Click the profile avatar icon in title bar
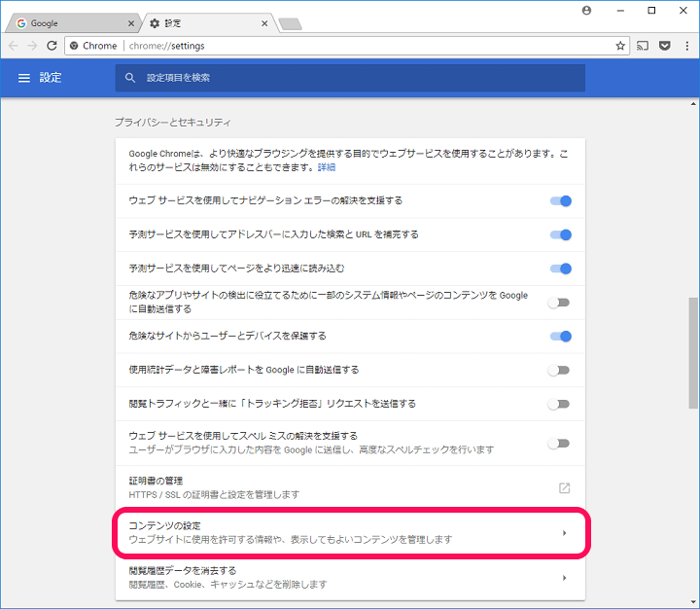Screen dimensions: 700x609 586,11
